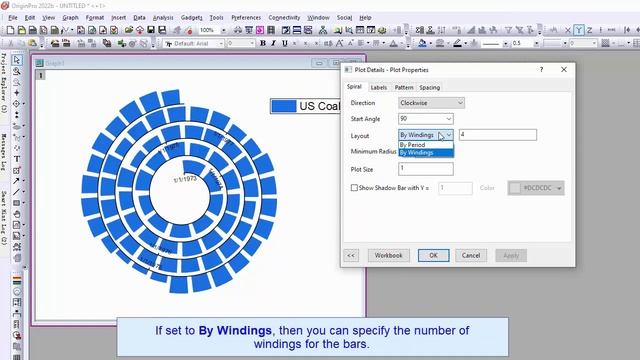Open the Graph menu
Screen dimensions: 640x360
70,18
